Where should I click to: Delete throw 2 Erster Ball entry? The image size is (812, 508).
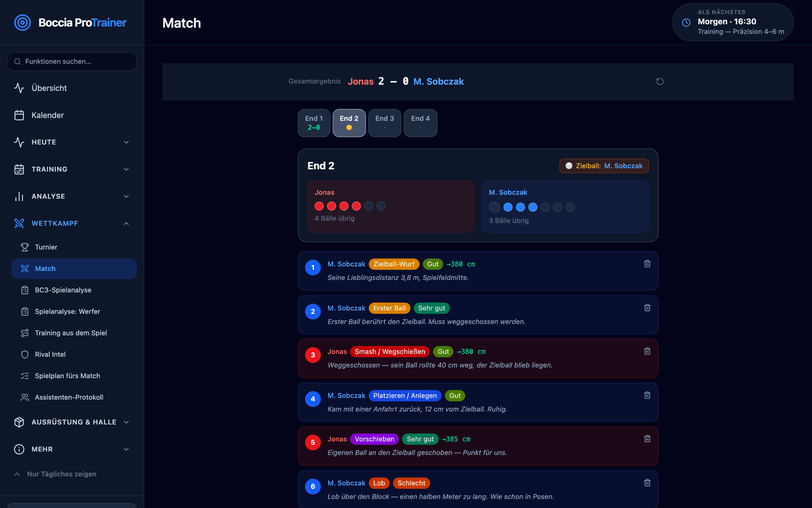point(647,308)
